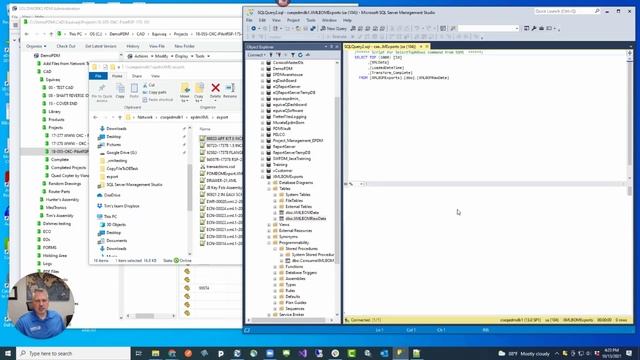Screen dimensions: 640x360
Task: Switch to Home tab in File Explorer
Action: [x=117, y=76]
